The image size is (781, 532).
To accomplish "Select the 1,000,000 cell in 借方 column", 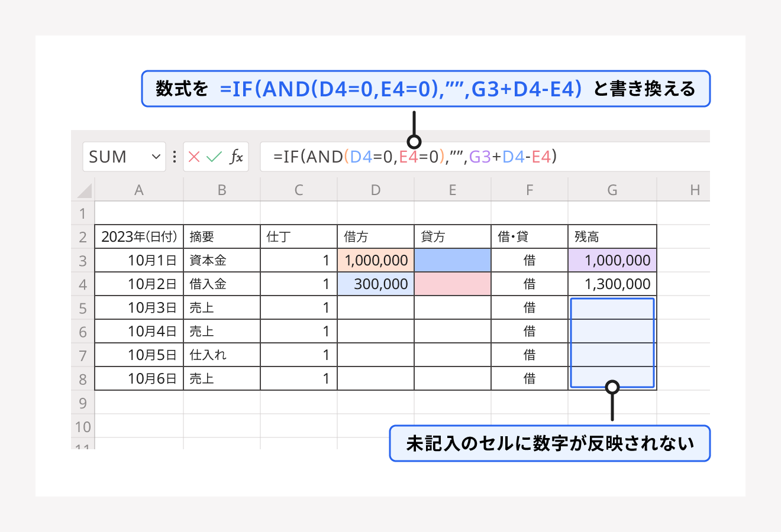I will click(x=376, y=260).
